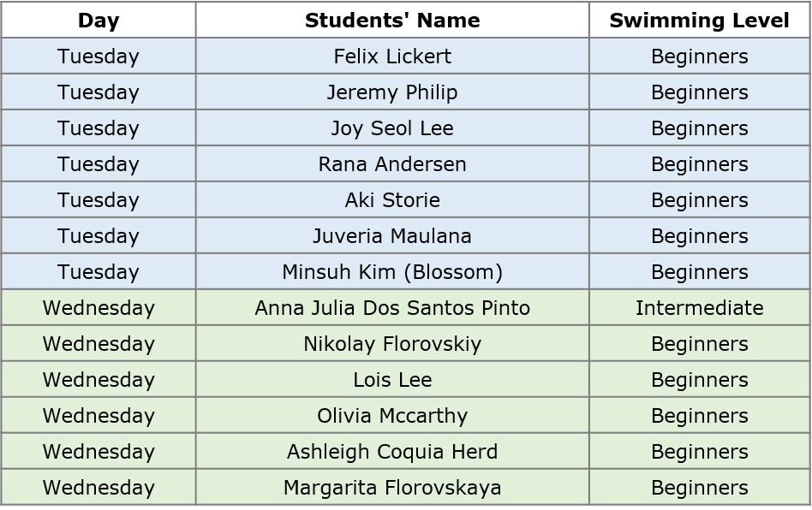Select the Juveria Maulana cell
The width and height of the screenshot is (812, 510).
392,236
